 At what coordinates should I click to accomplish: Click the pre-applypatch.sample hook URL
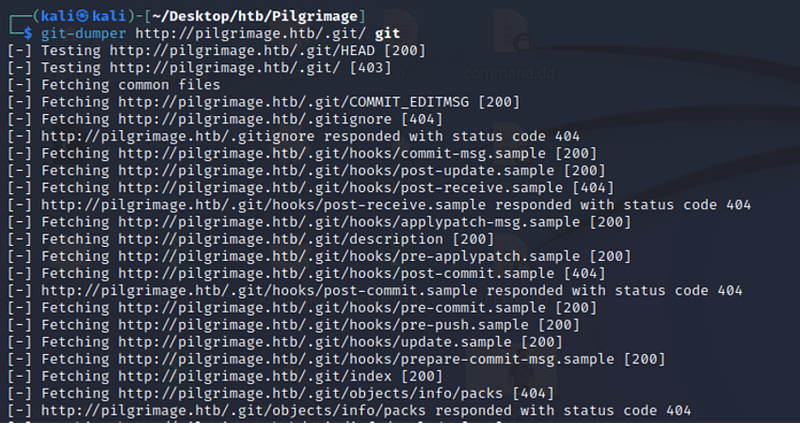click(348, 256)
